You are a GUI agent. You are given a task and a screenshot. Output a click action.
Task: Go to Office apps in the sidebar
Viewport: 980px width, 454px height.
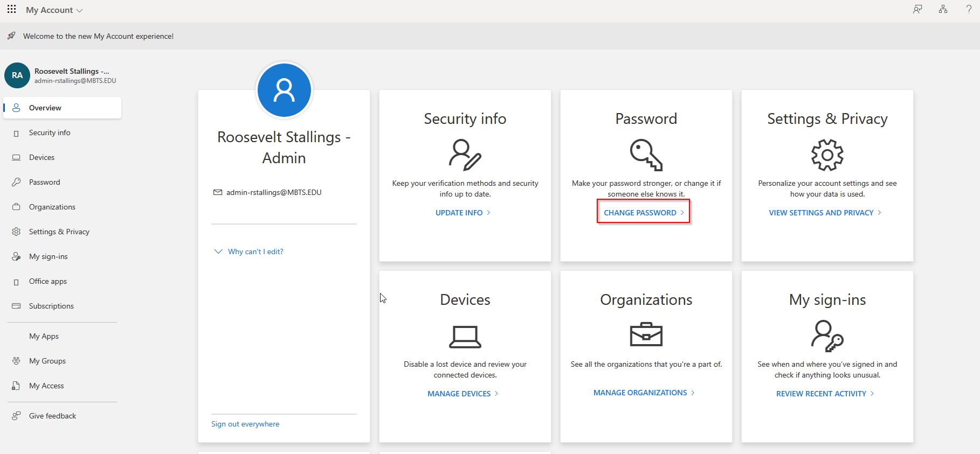coord(47,281)
